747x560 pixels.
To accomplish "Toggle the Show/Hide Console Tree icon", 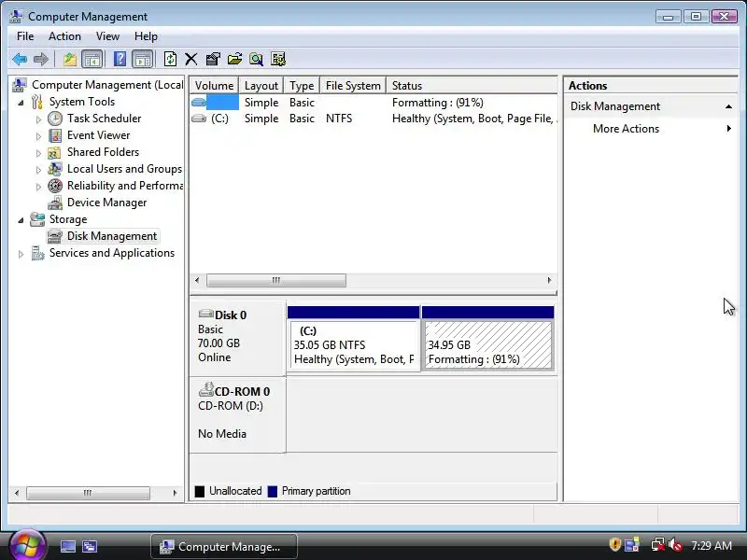I will tap(92, 59).
